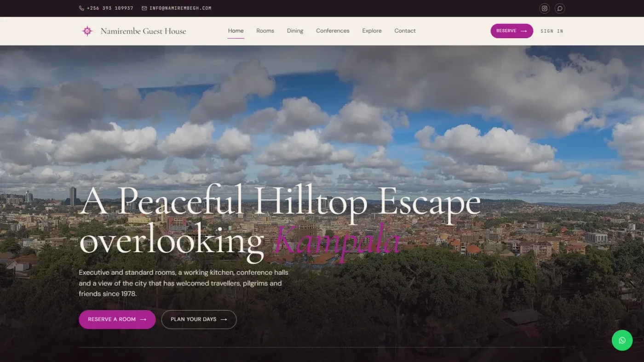
Task: Open the Dining nav item
Action: click(295, 31)
